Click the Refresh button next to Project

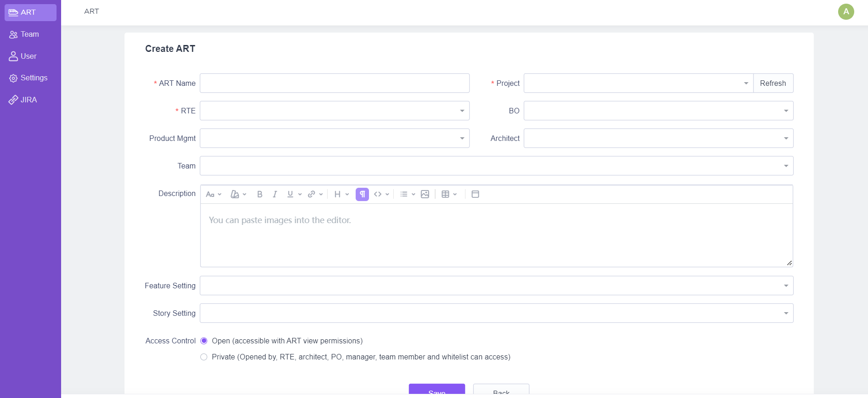pyautogui.click(x=773, y=83)
